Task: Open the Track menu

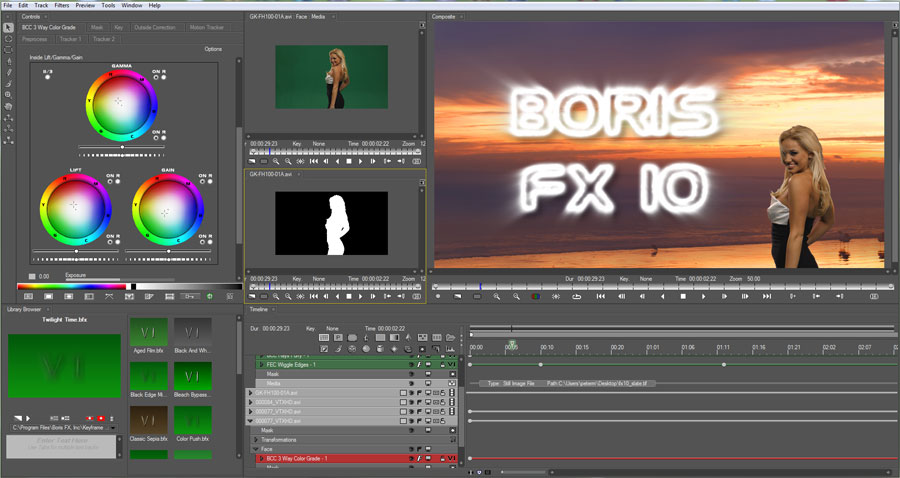Action: point(41,5)
